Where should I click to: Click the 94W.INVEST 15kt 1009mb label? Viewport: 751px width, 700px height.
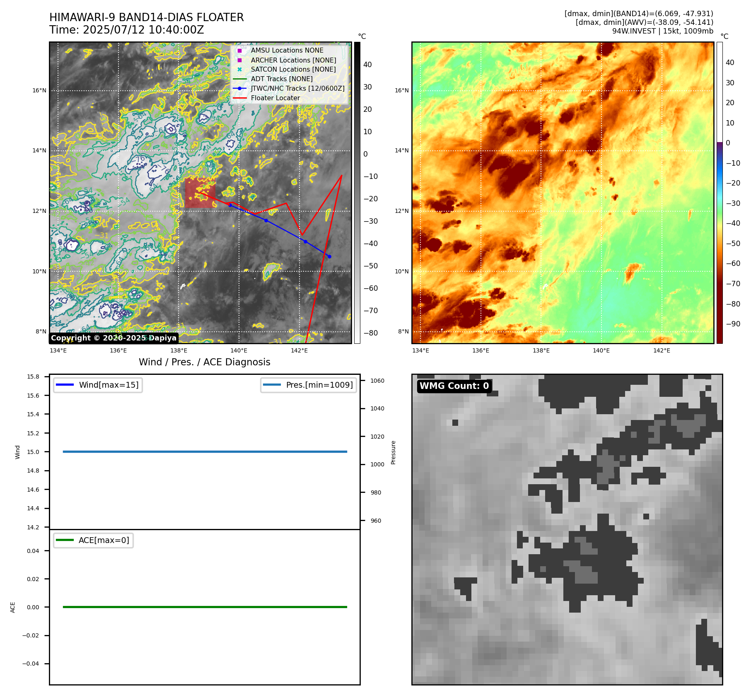663,31
